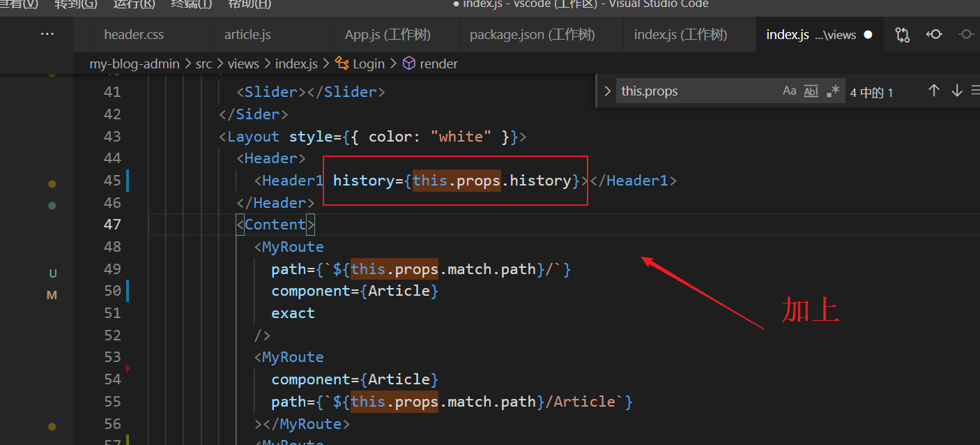Toggle Match Case (Aa) in find widget

[789, 91]
